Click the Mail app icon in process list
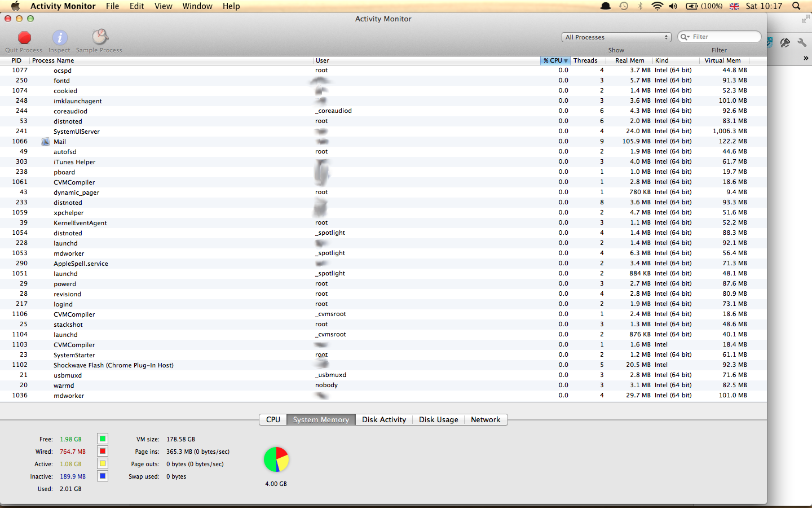This screenshot has height=508, width=812. 46,142
